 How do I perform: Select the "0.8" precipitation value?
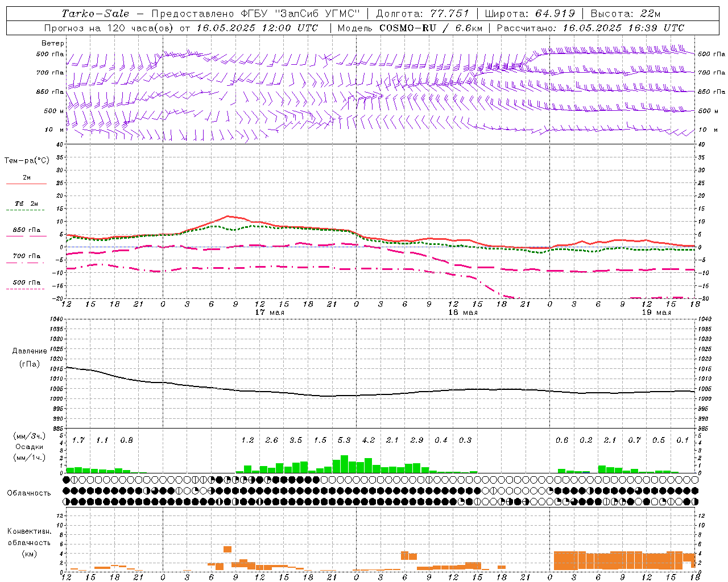127,440
